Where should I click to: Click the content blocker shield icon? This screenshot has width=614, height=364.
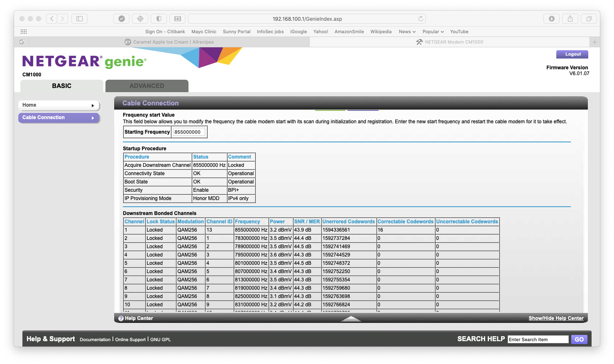pyautogui.click(x=159, y=18)
